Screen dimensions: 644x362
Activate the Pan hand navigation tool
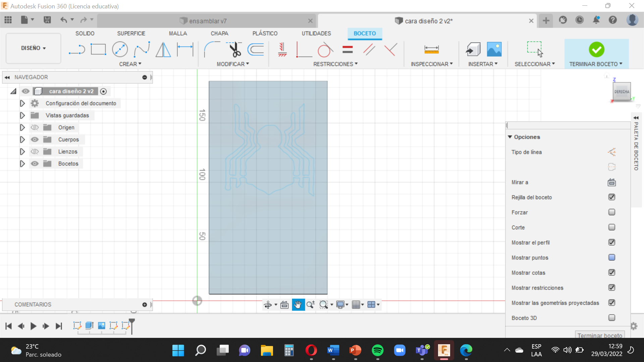click(x=298, y=305)
